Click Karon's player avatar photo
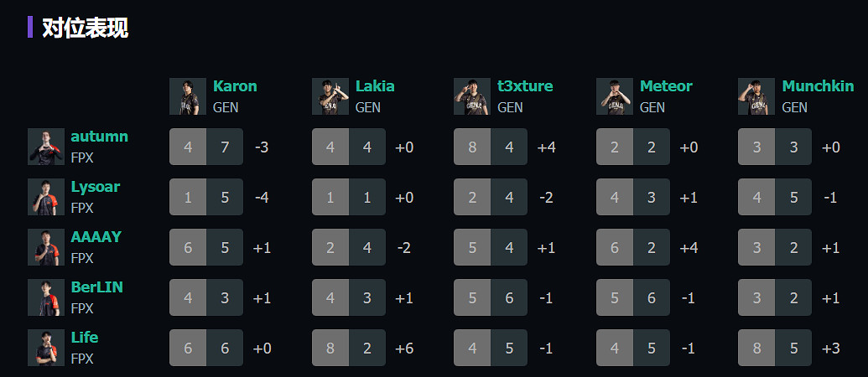This screenshot has height=377, width=868. tap(187, 96)
